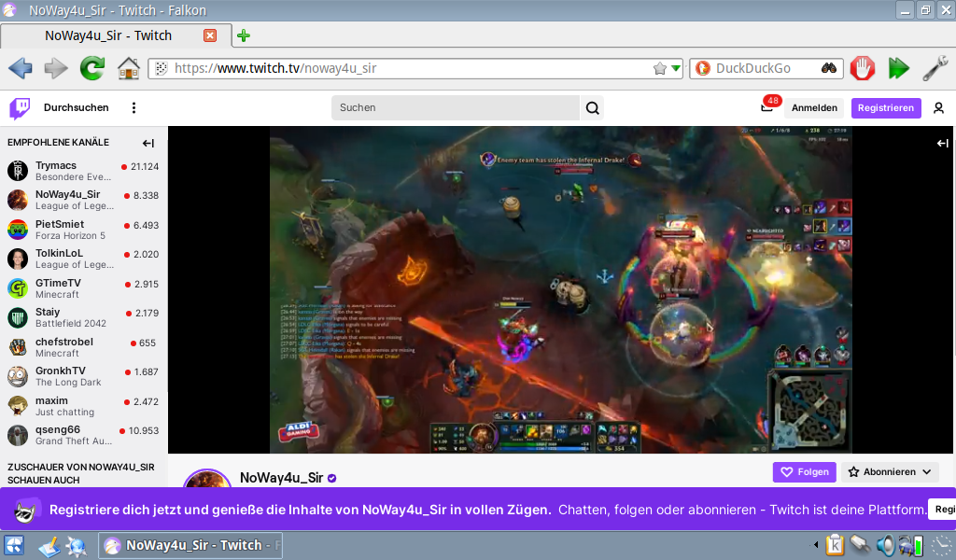Screen dimensions: 956x560
Task: Select Staiy channel in sidebar
Action: 83,317
